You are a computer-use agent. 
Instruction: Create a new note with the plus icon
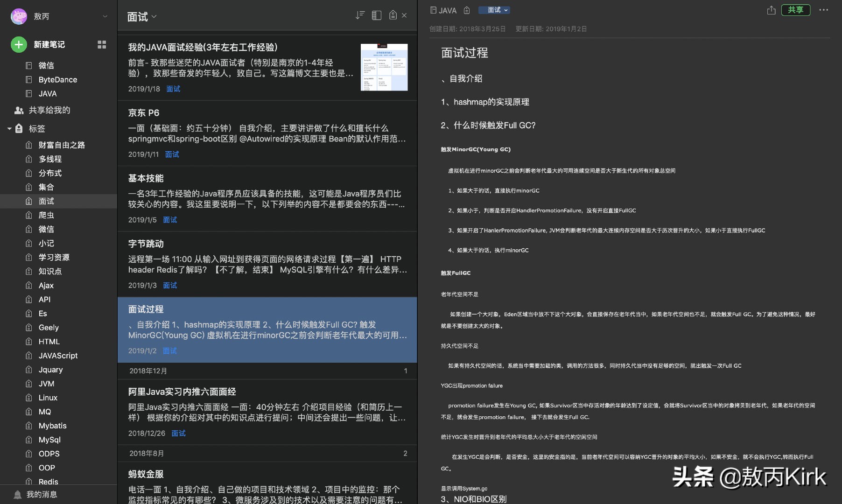coord(18,44)
